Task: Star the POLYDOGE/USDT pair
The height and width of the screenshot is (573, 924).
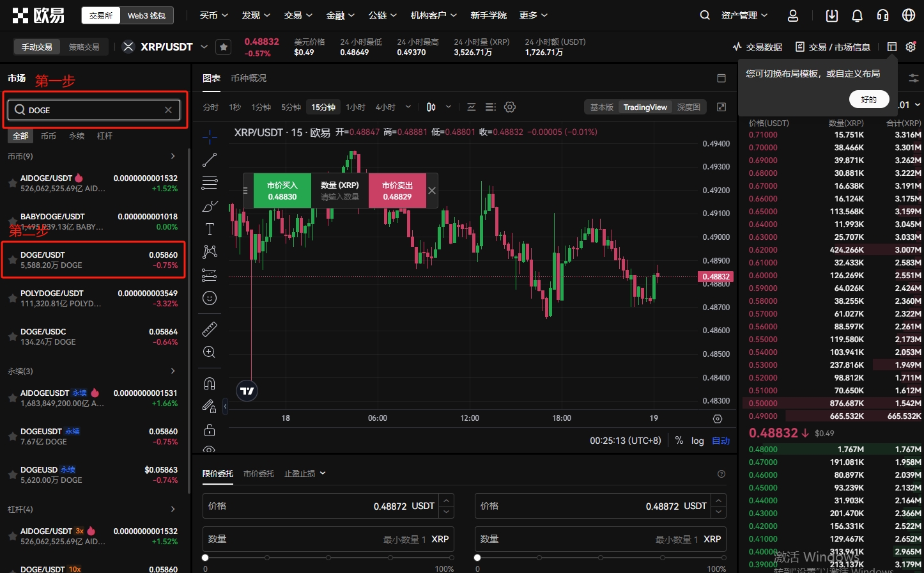Action: click(12, 299)
